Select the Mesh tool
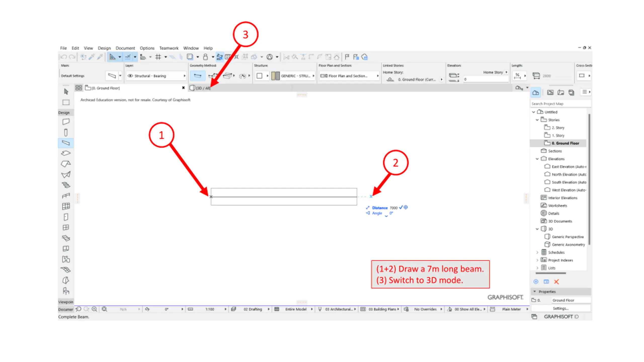The image size is (644, 362). (x=66, y=270)
